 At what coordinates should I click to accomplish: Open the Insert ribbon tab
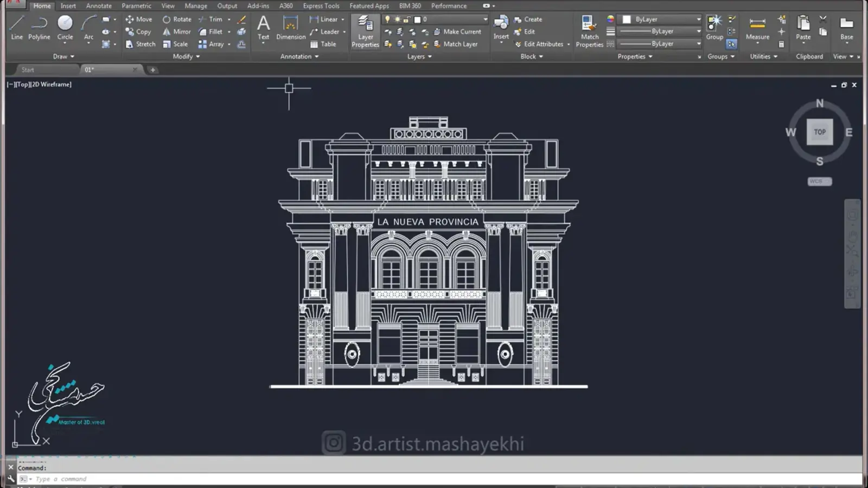(x=68, y=6)
